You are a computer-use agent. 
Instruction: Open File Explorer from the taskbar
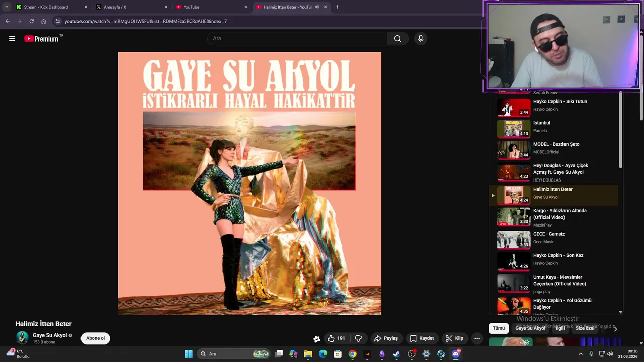308,354
